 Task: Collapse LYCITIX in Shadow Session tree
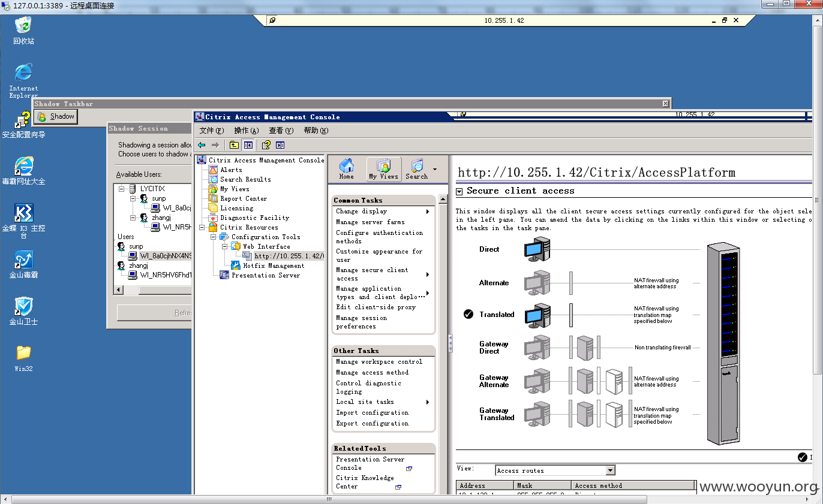tap(122, 189)
